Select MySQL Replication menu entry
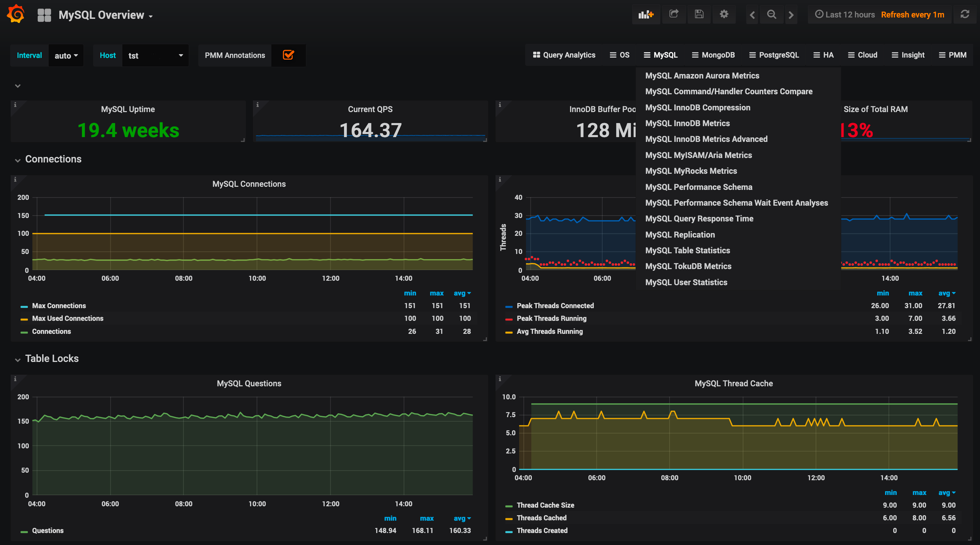 pos(680,235)
